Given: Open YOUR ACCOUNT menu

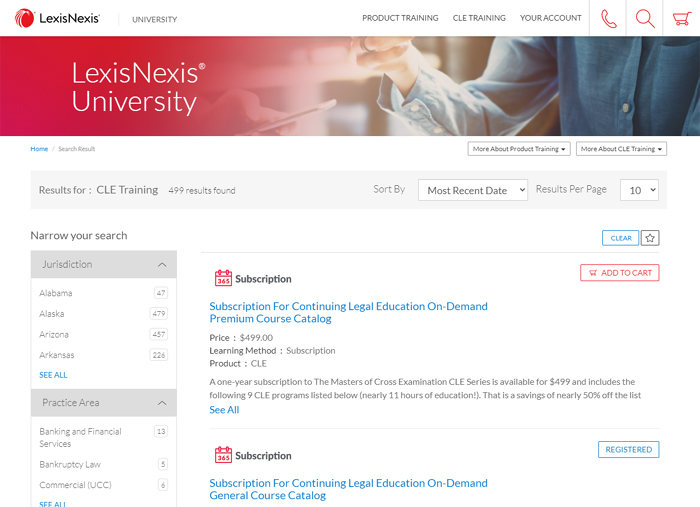Looking at the screenshot, I should [550, 18].
